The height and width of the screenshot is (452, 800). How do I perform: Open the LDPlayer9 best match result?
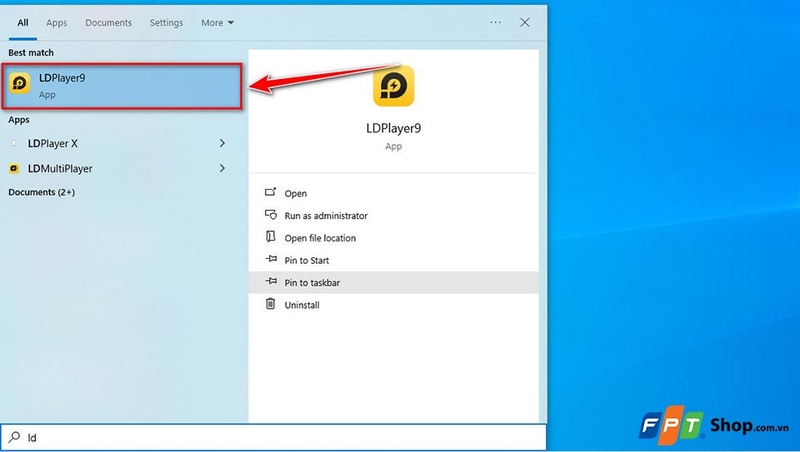(x=122, y=86)
